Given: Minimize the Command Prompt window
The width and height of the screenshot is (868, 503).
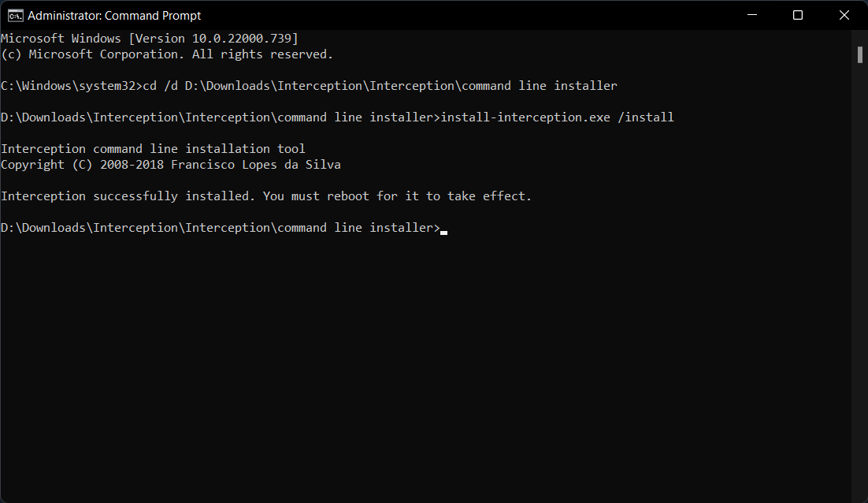Looking at the screenshot, I should point(755,15).
